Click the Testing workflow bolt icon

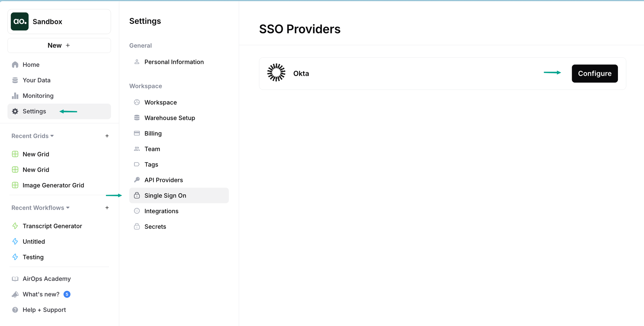pos(15,257)
